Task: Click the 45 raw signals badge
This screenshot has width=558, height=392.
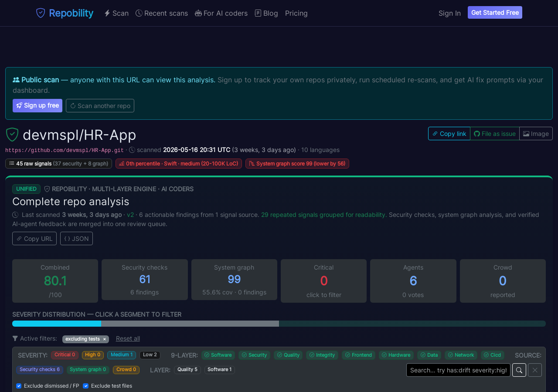Action: [x=58, y=163]
